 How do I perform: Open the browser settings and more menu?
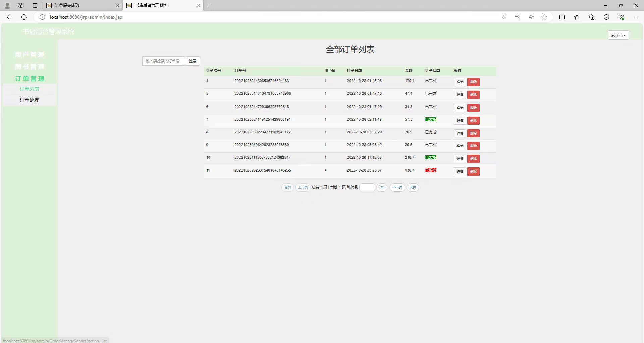636,17
